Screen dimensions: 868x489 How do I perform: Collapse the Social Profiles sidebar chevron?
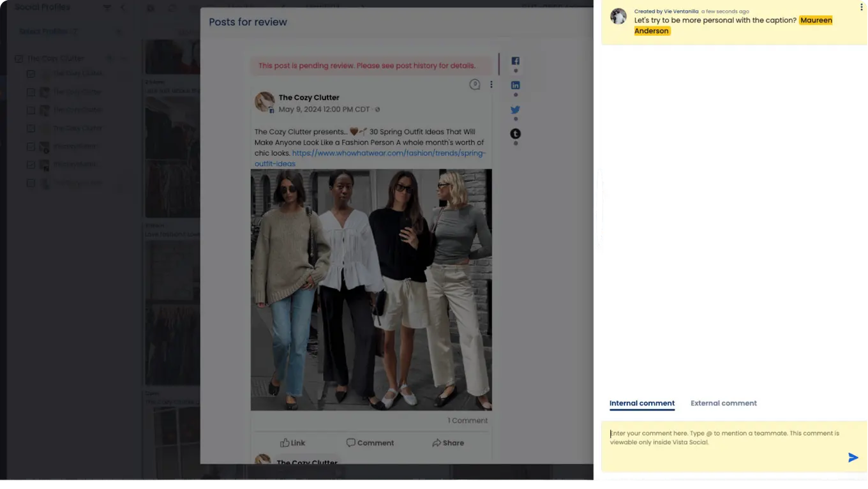(123, 8)
